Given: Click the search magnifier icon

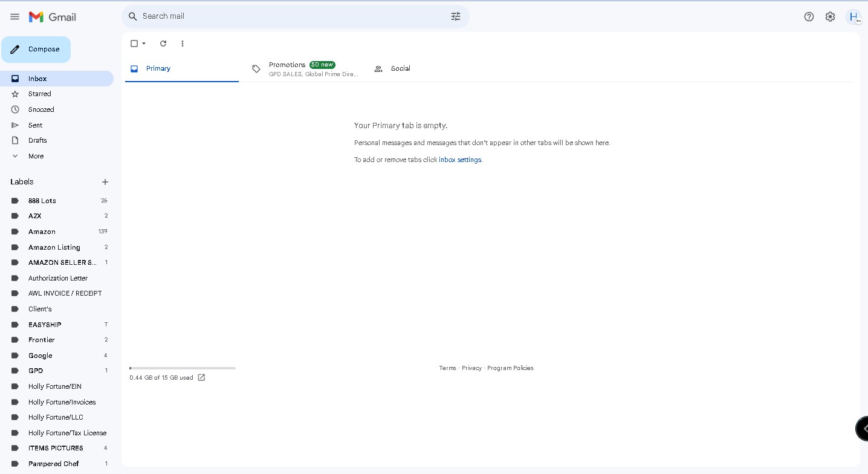Looking at the screenshot, I should (133, 16).
